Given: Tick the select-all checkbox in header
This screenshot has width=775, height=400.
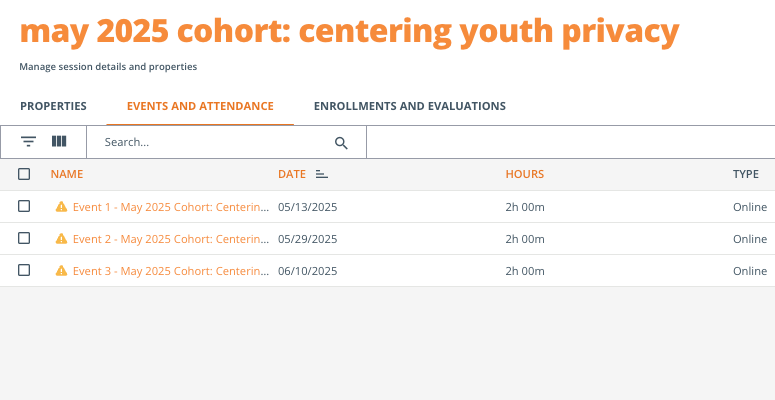Looking at the screenshot, I should (x=24, y=174).
